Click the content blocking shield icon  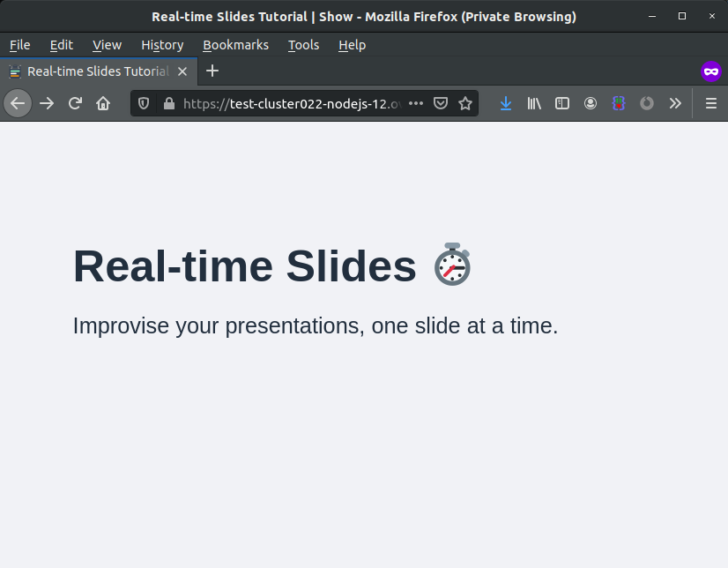(143, 103)
